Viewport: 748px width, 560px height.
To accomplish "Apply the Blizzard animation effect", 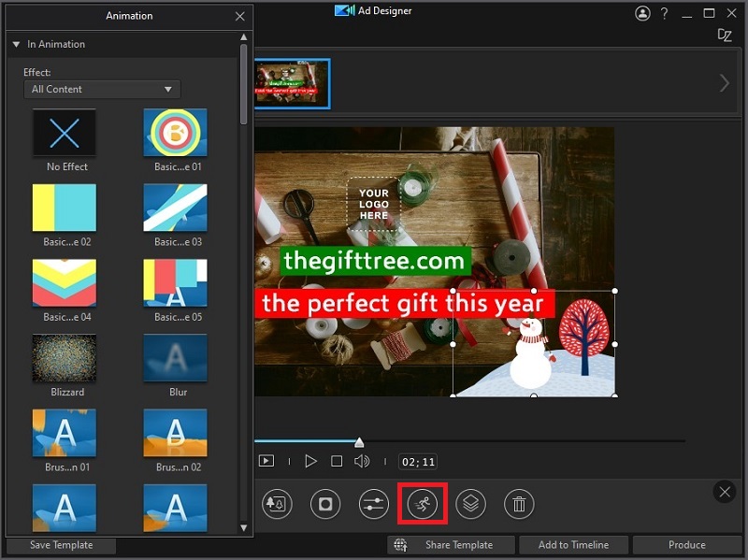I will coord(65,358).
